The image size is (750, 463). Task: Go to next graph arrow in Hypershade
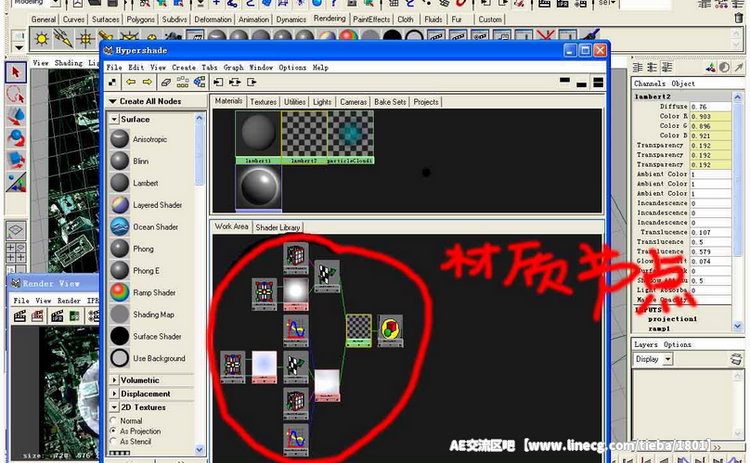pos(147,82)
